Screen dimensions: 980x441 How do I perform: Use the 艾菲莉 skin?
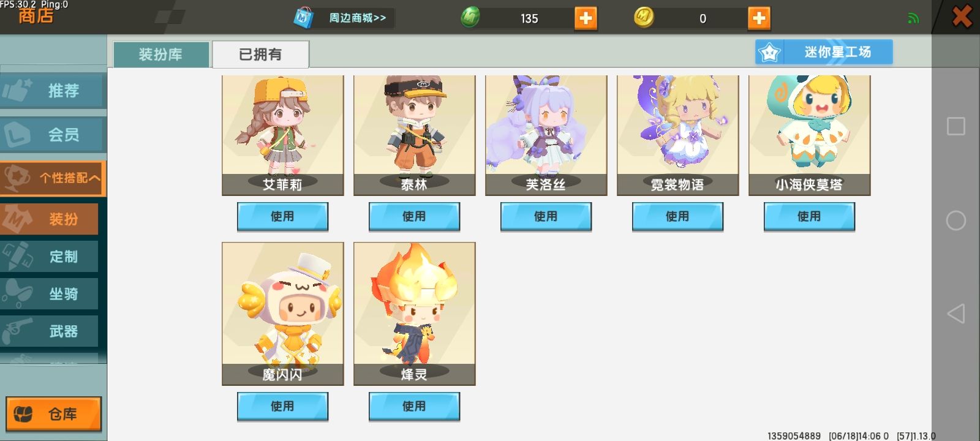(x=283, y=217)
